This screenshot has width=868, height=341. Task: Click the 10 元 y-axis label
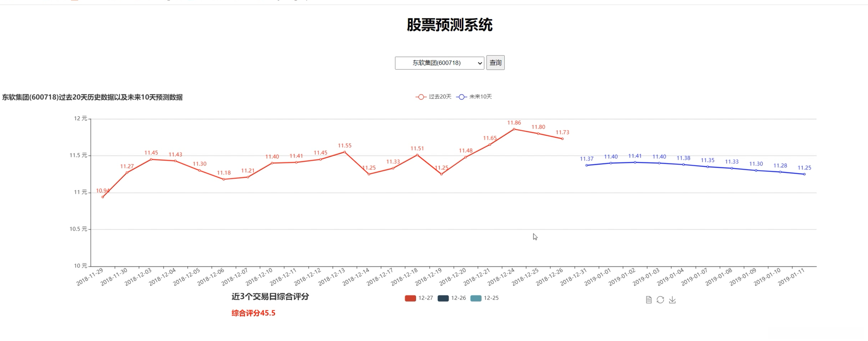click(x=81, y=266)
